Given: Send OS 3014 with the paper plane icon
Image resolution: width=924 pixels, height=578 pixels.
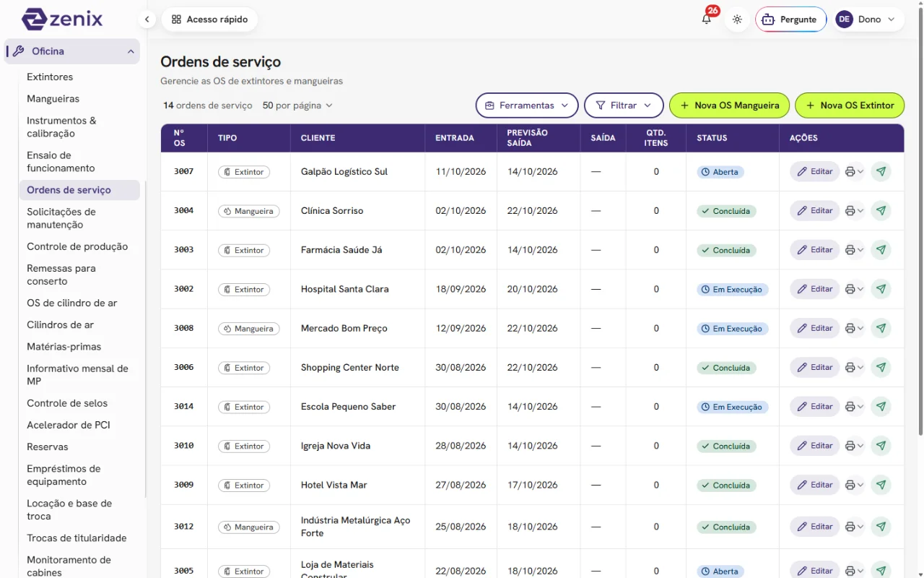Looking at the screenshot, I should click(x=881, y=407).
